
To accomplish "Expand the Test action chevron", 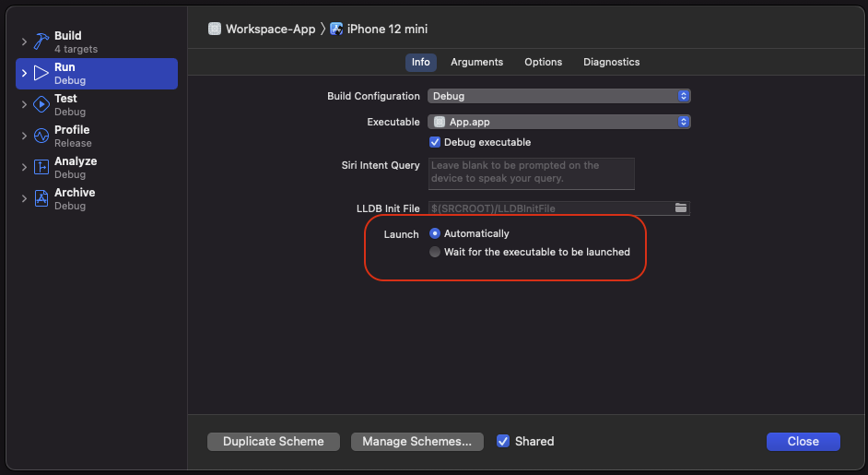I will coord(24,104).
